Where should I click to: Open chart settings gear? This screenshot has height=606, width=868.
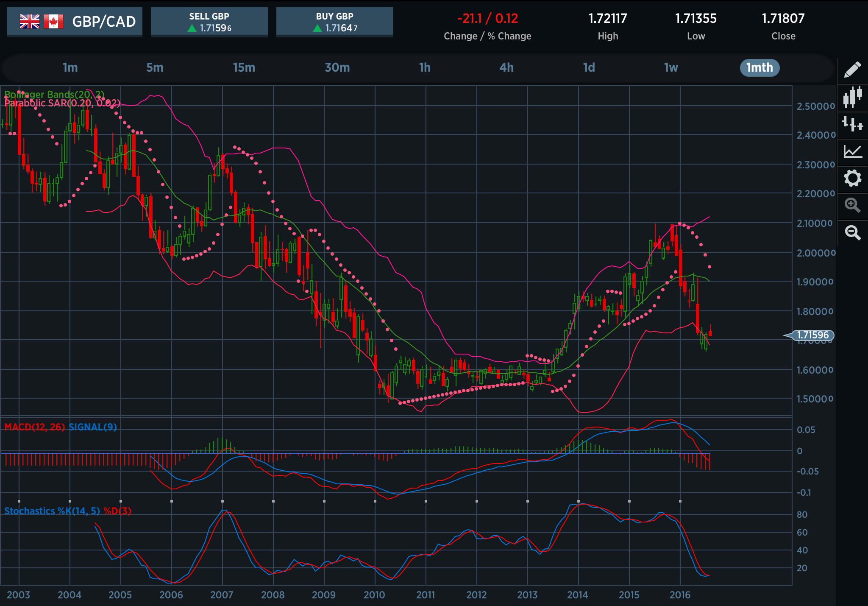[x=852, y=178]
